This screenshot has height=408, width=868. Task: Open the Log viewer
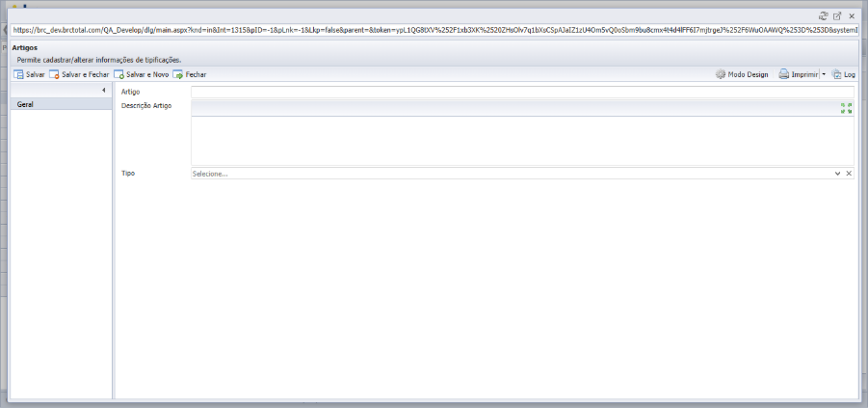[844, 74]
